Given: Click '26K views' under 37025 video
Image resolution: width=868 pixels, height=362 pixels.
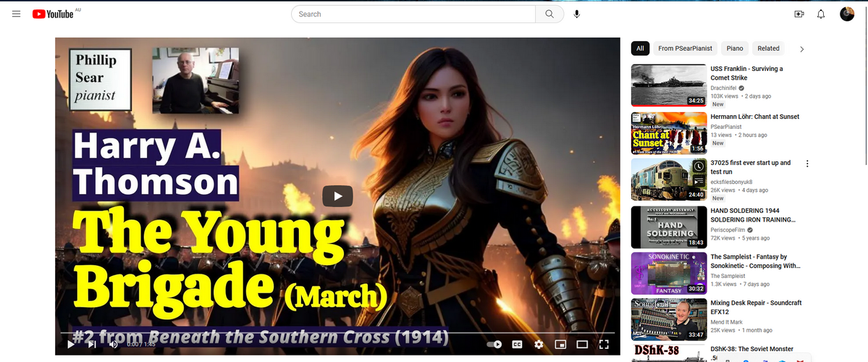Looking at the screenshot, I should [722, 190].
